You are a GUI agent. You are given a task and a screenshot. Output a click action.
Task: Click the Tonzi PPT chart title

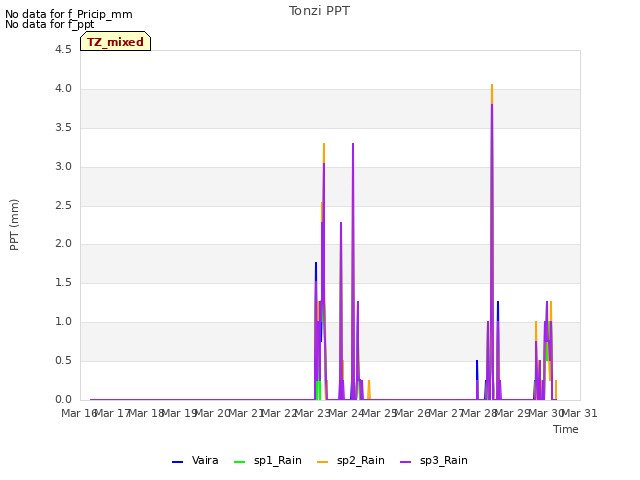tap(319, 11)
